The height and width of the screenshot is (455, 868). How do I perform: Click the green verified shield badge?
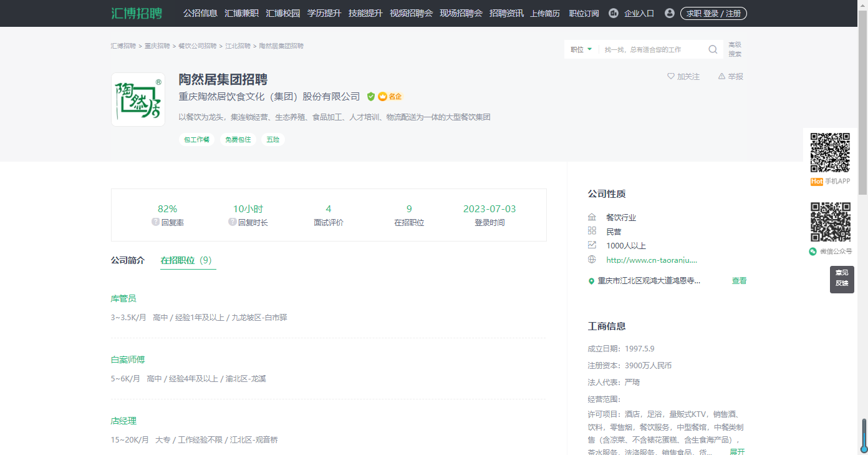pos(371,97)
